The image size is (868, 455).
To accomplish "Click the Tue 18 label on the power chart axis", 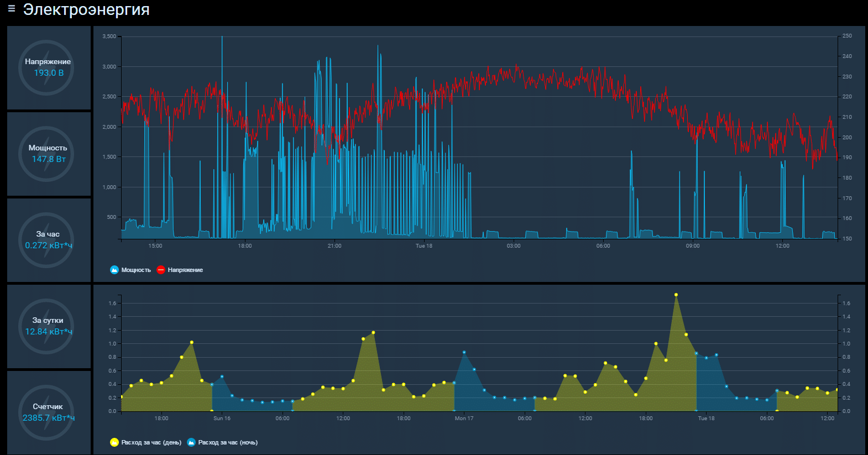I will tap(424, 246).
